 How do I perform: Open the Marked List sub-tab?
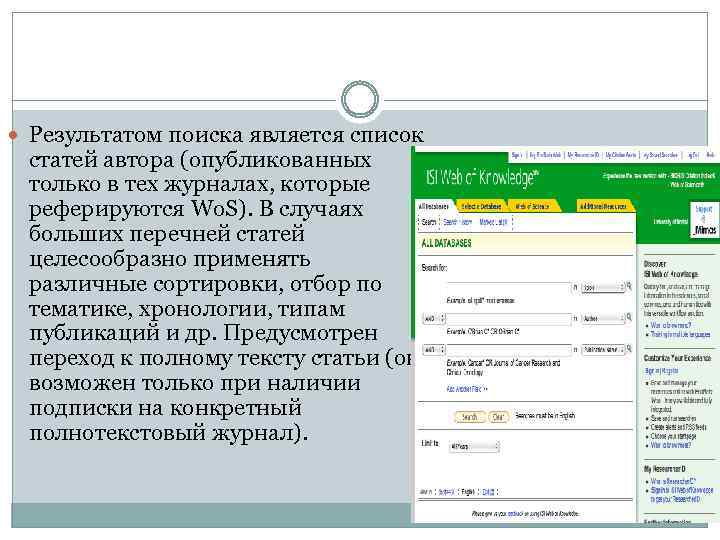pos(493,222)
